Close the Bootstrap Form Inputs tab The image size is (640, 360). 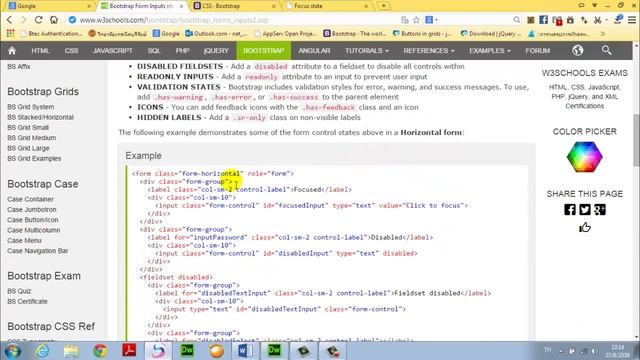[x=182, y=6]
